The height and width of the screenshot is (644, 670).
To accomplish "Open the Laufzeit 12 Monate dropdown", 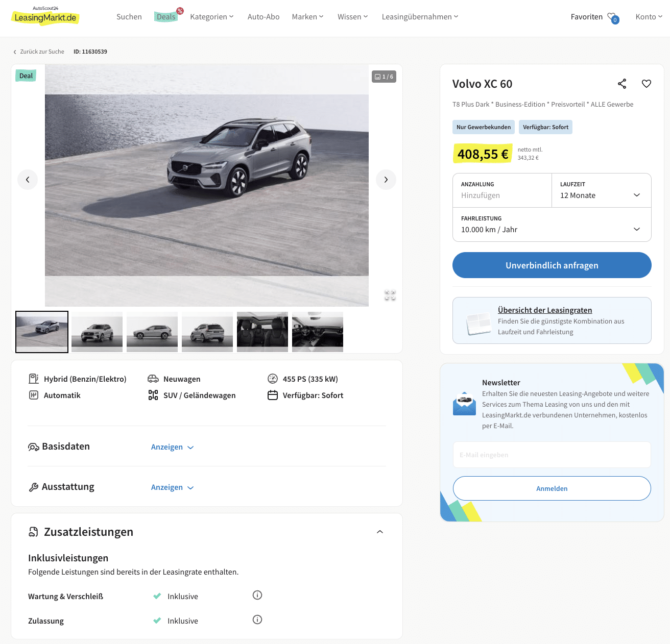I will [x=601, y=190].
